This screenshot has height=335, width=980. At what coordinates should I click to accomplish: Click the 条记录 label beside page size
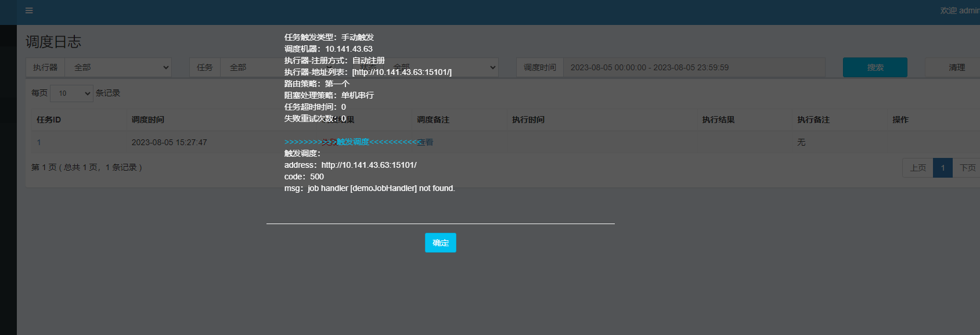[108, 93]
